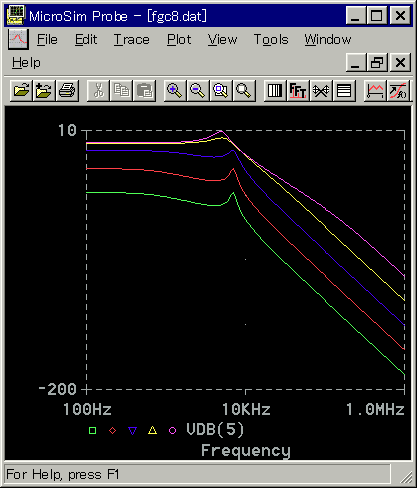Click the Eval Goal Function icon

point(398,90)
